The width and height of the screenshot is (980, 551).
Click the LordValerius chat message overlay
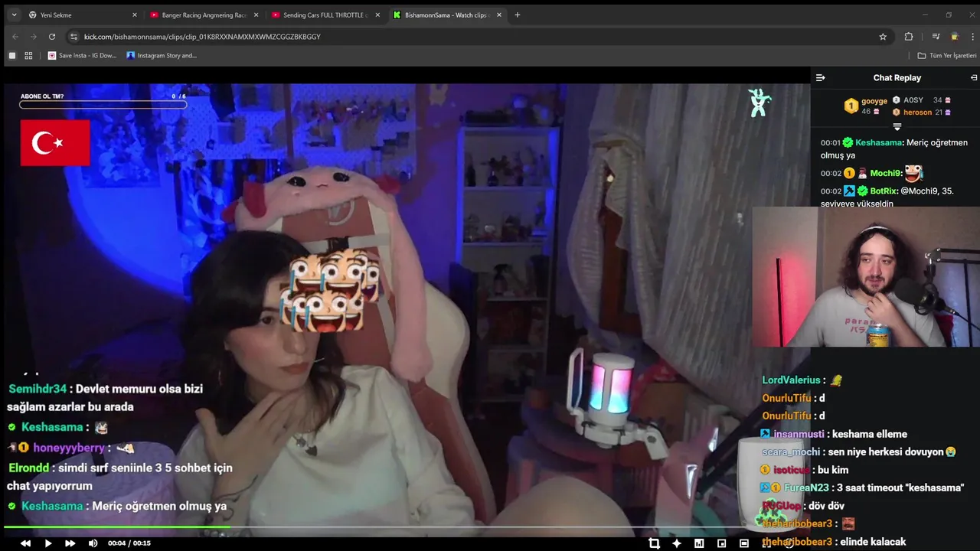802,380
